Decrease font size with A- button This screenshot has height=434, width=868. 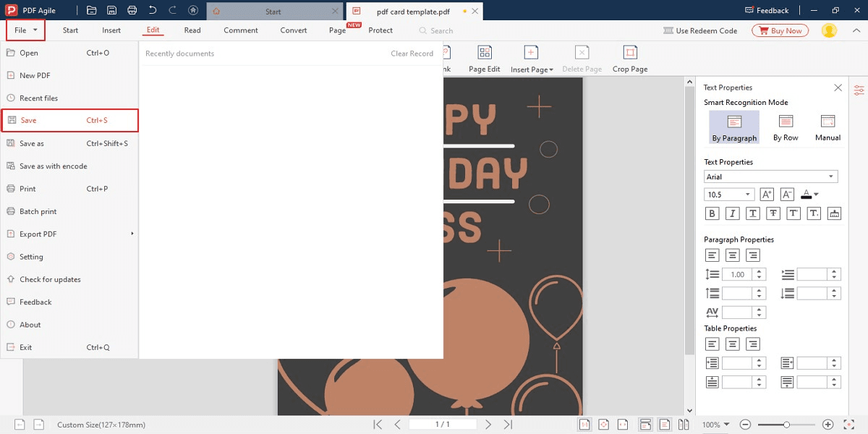click(x=788, y=194)
